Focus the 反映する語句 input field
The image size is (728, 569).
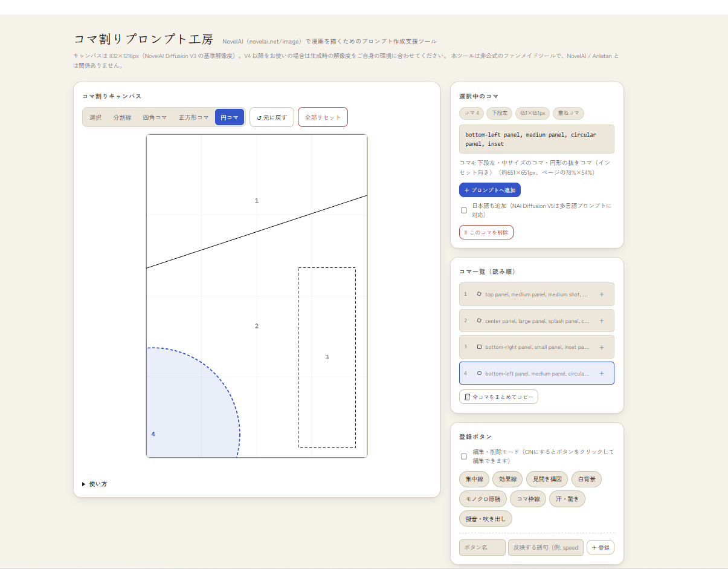pyautogui.click(x=546, y=547)
